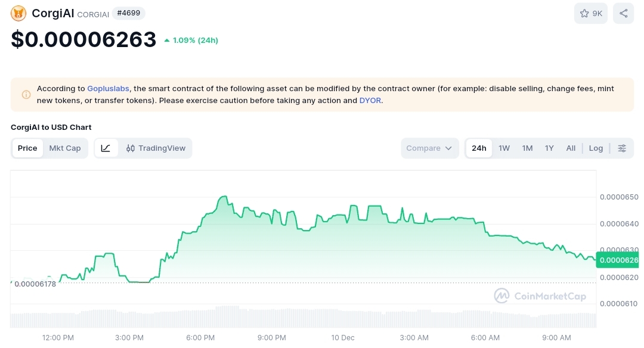Image resolution: width=644 pixels, height=348 pixels.
Task: Switch to Mkt Cap tab
Action: [x=65, y=148]
